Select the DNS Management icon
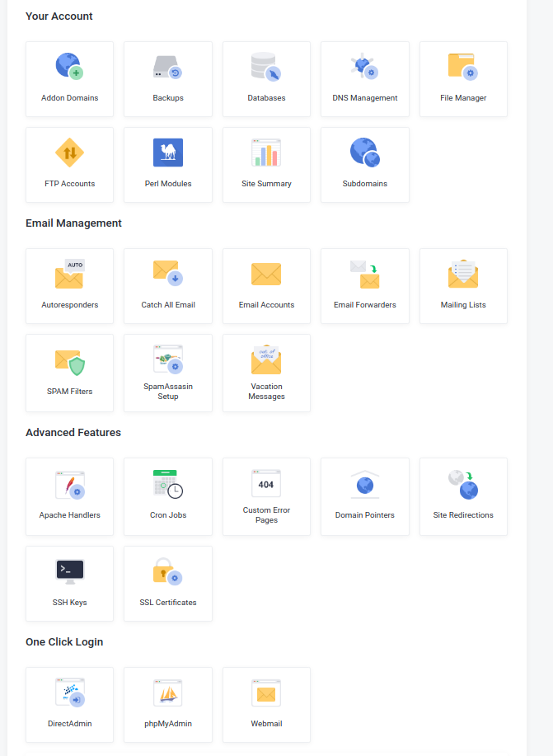 (364, 67)
